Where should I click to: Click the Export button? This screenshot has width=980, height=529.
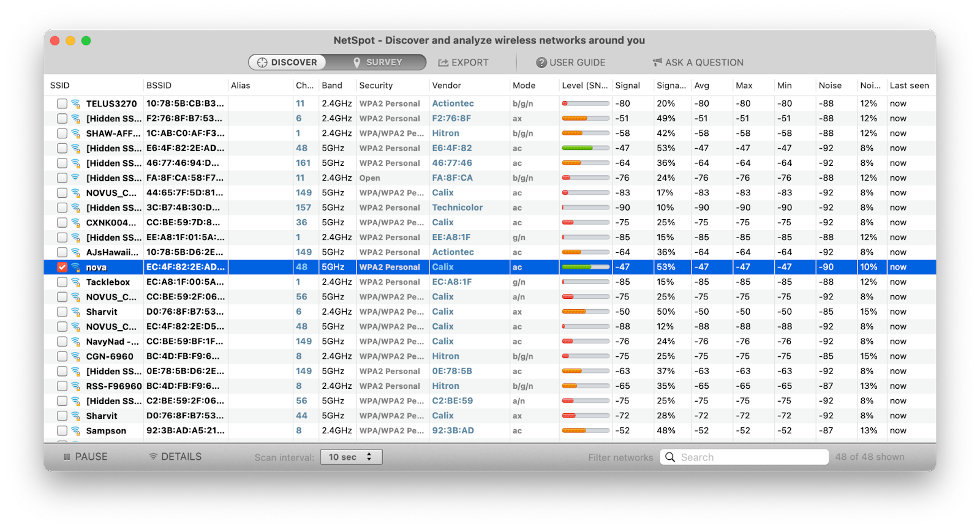(x=463, y=62)
